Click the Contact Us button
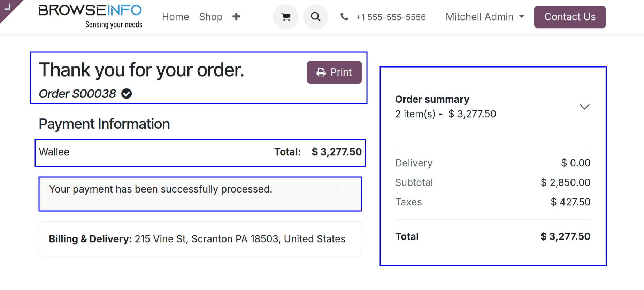This screenshot has height=290, width=644. click(x=570, y=17)
